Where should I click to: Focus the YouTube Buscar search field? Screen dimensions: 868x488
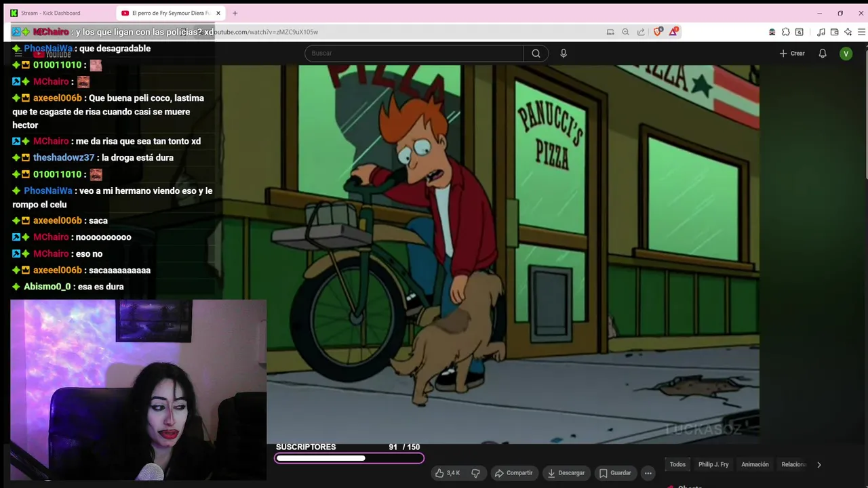coord(414,53)
